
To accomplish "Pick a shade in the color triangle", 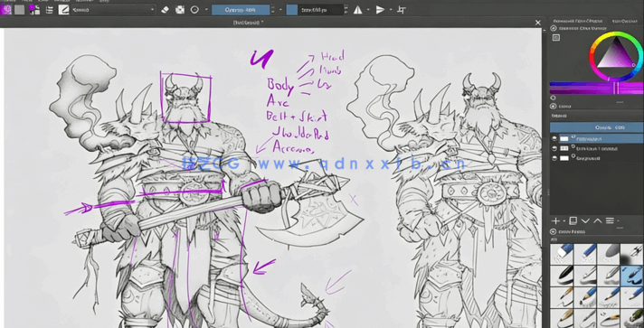I will coord(616,55).
